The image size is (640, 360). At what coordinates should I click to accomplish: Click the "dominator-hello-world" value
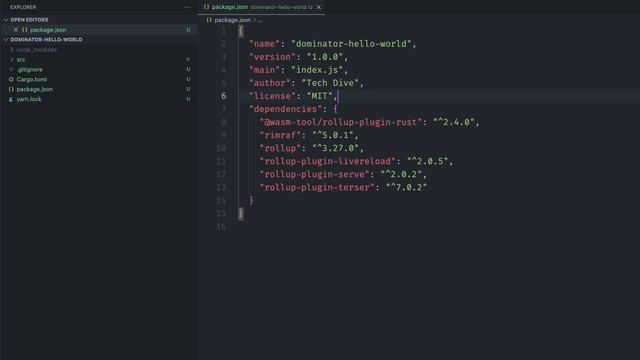351,44
